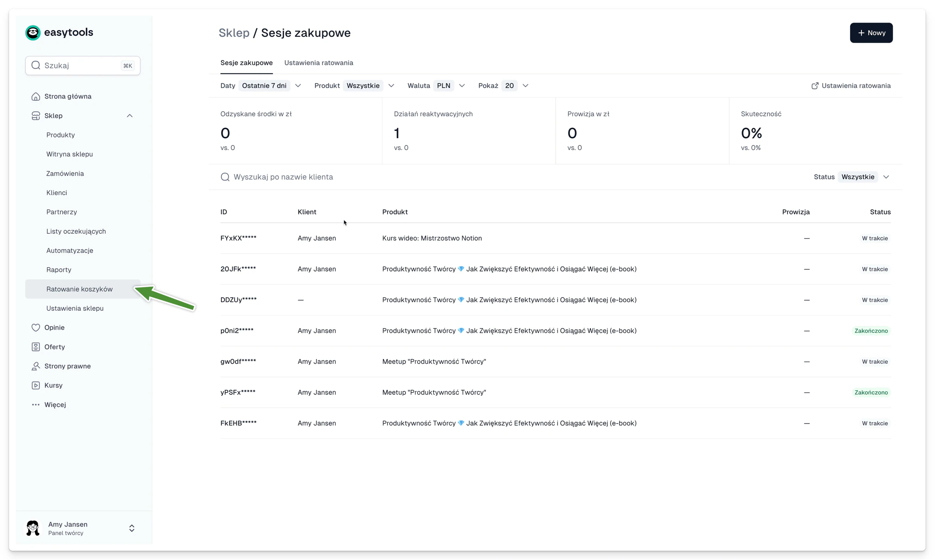Click the Oferty sidebar icon
The width and height of the screenshot is (935, 560).
click(35, 347)
